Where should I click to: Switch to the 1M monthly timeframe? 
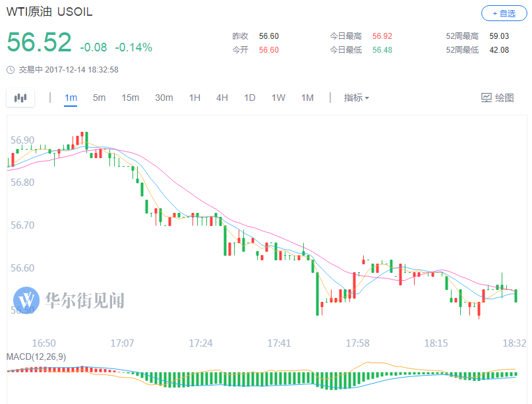(x=307, y=98)
